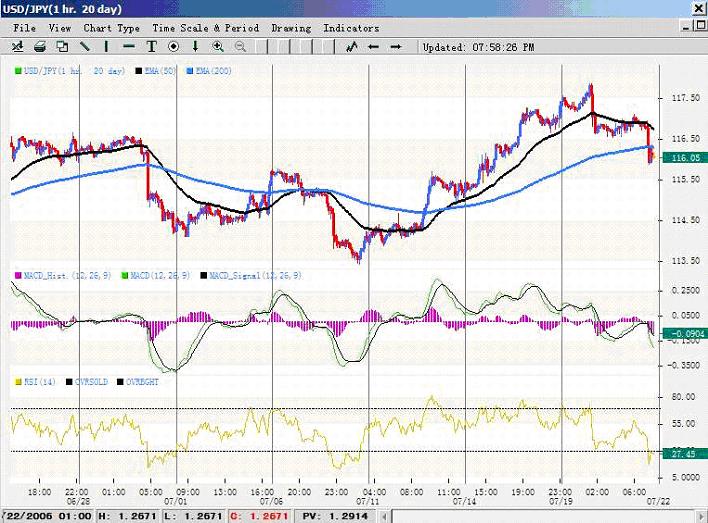This screenshot has width=708, height=523.
Task: Open the Time Scale & Period menu
Action: pos(205,28)
